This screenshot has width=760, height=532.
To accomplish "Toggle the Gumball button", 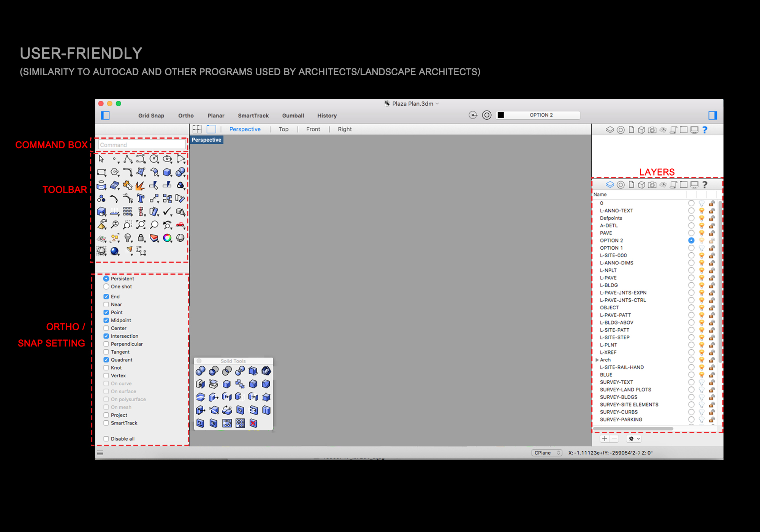I will point(293,116).
